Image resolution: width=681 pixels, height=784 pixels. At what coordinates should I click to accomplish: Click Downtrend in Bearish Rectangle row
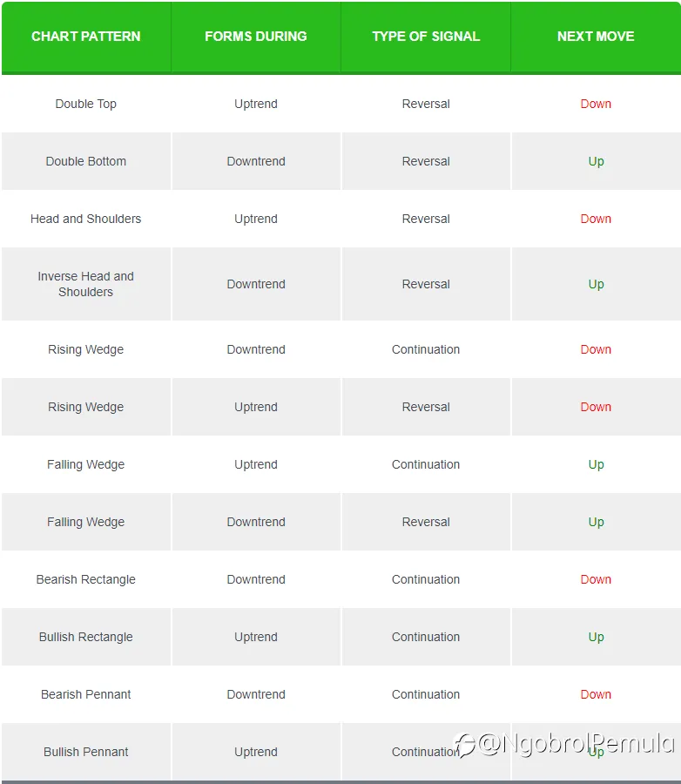click(256, 579)
